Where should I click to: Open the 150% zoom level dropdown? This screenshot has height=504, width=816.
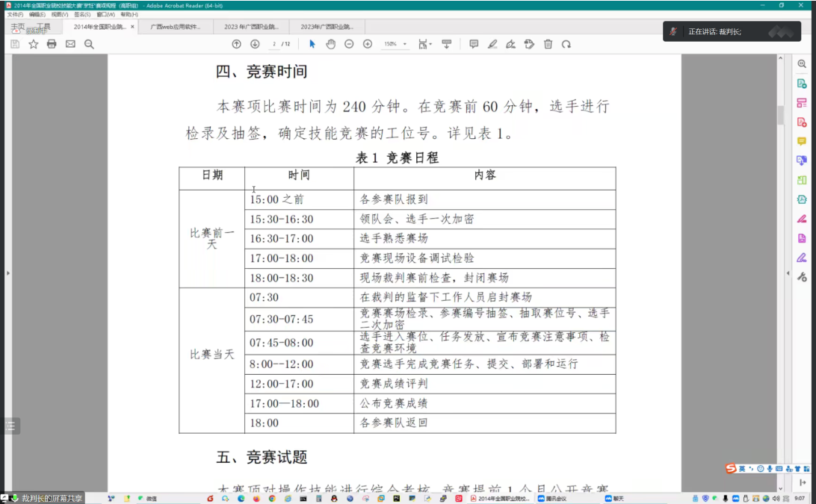pos(395,44)
